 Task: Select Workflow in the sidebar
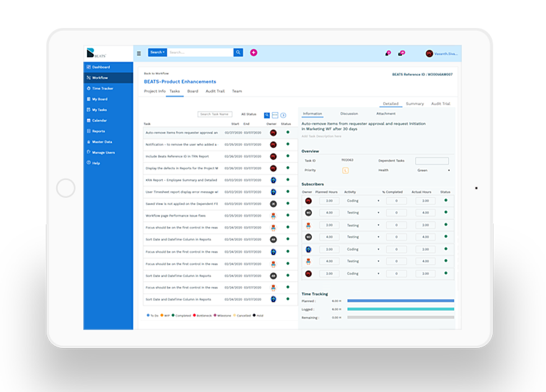[x=108, y=78]
